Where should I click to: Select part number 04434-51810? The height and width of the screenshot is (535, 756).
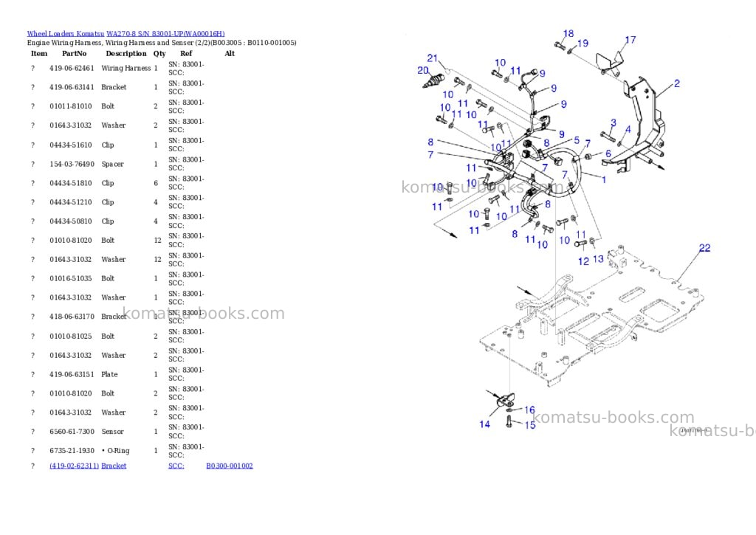tap(70, 183)
